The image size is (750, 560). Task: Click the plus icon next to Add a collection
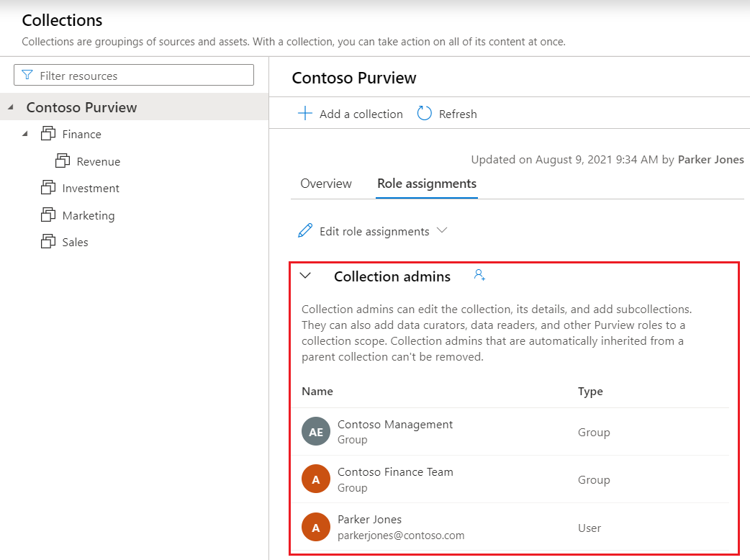pos(305,113)
